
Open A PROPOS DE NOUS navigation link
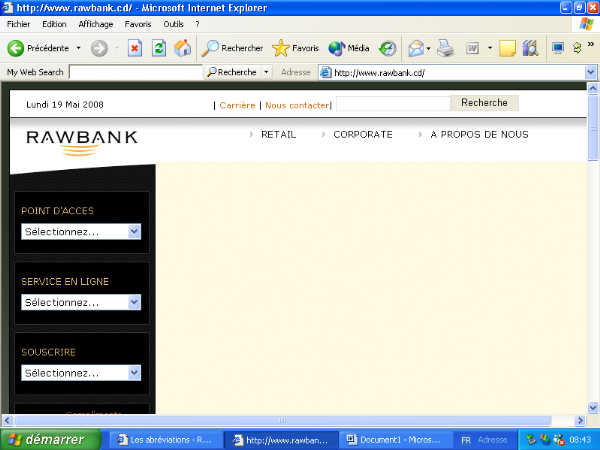[x=479, y=134]
